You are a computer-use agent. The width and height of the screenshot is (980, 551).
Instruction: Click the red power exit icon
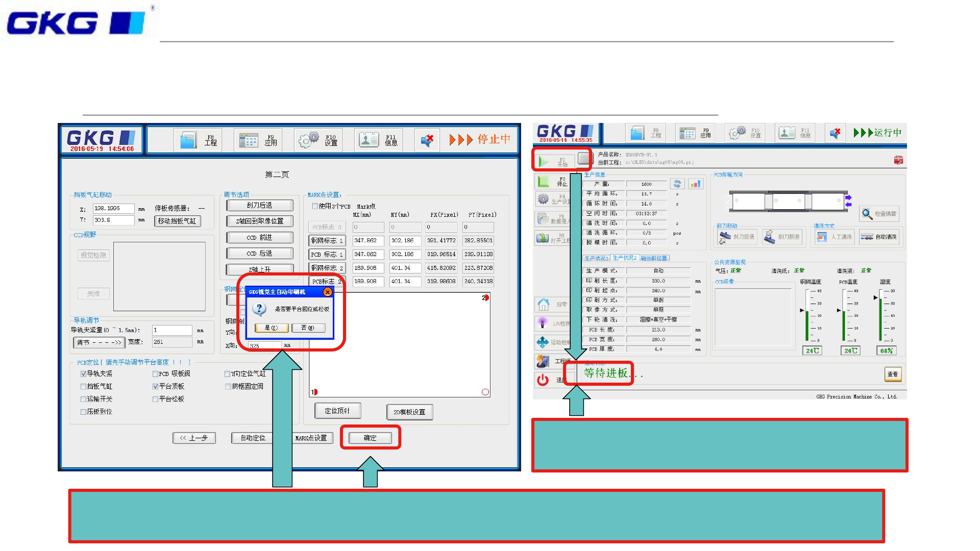pos(543,380)
